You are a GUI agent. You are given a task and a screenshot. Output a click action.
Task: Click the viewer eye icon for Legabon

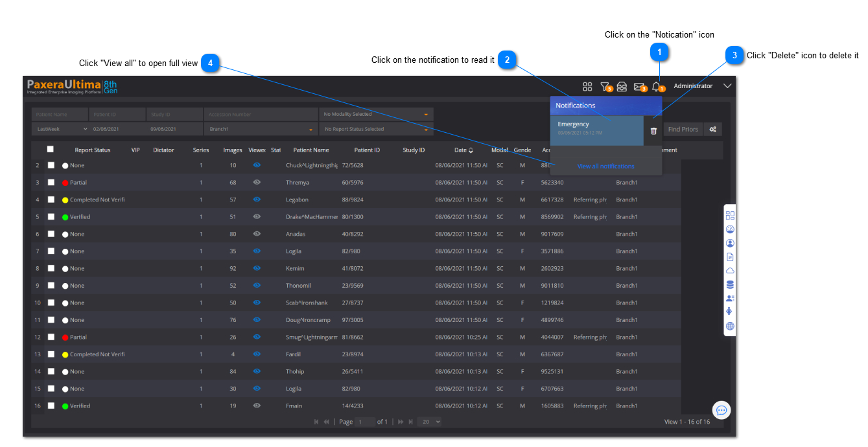(257, 200)
